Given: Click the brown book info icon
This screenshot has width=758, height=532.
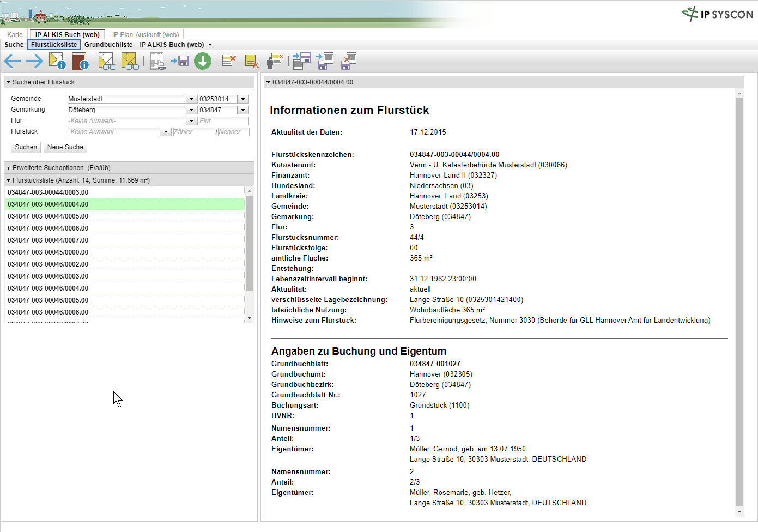Looking at the screenshot, I should click(80, 61).
